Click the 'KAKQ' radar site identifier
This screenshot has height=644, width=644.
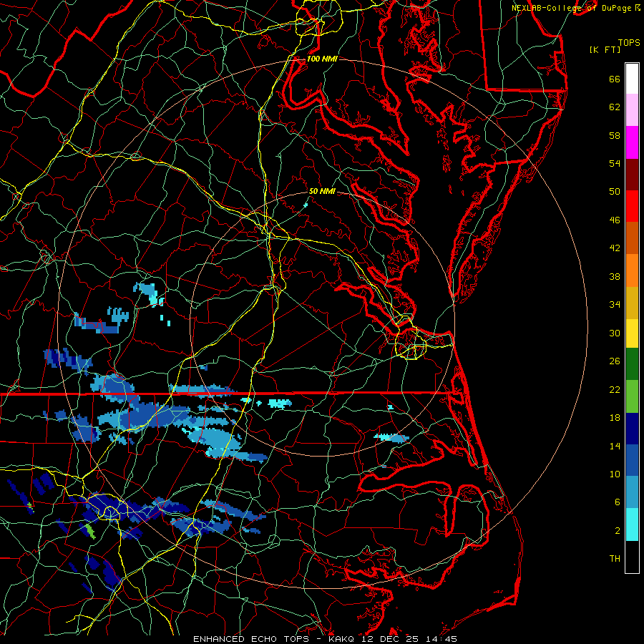pos(343,639)
